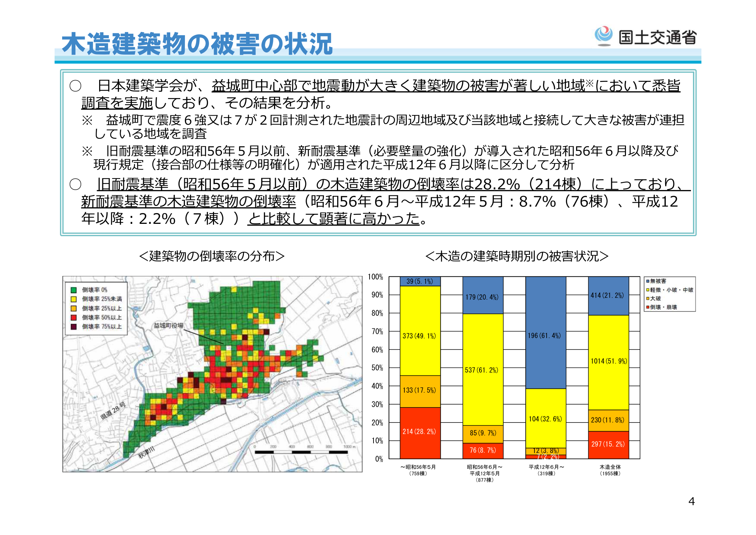Click the 無被害 entry in chart legend
This screenshot has width=756, height=535.
(656, 281)
